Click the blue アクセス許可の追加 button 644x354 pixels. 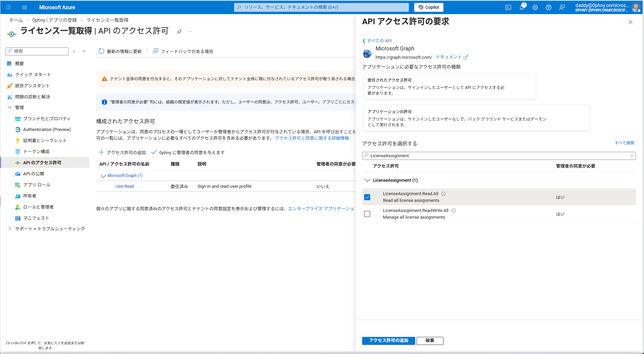(x=389, y=341)
